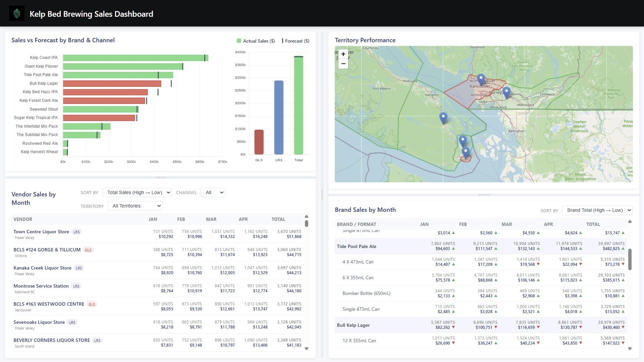
Task: Open the Sort By dropdown in Vendor Sales
Action: (137, 192)
